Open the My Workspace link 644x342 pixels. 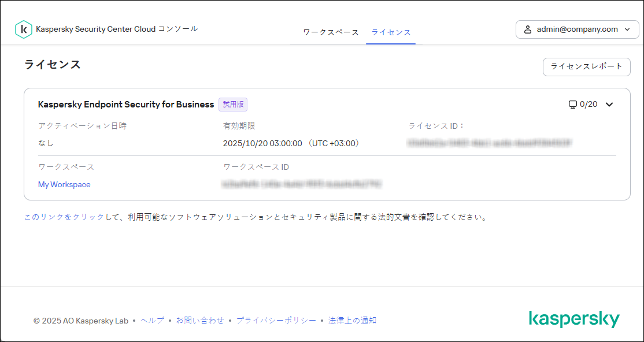pyautogui.click(x=64, y=184)
